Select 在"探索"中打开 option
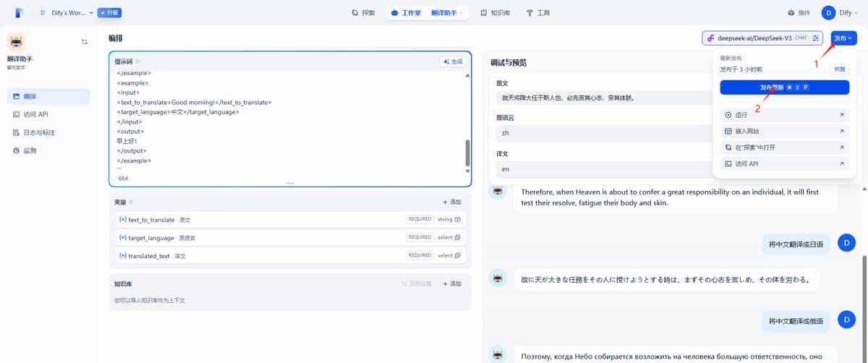Image resolution: width=868 pixels, height=363 pixels. click(x=784, y=147)
